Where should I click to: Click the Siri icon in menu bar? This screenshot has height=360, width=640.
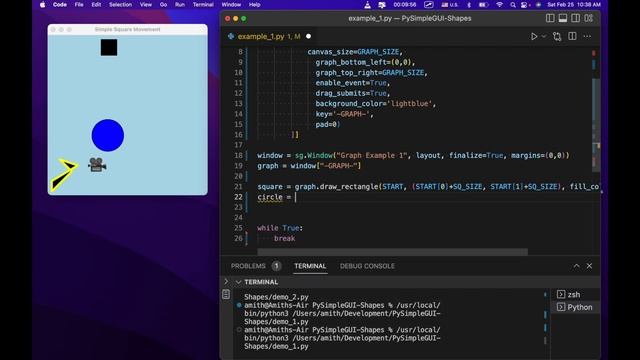538,5
